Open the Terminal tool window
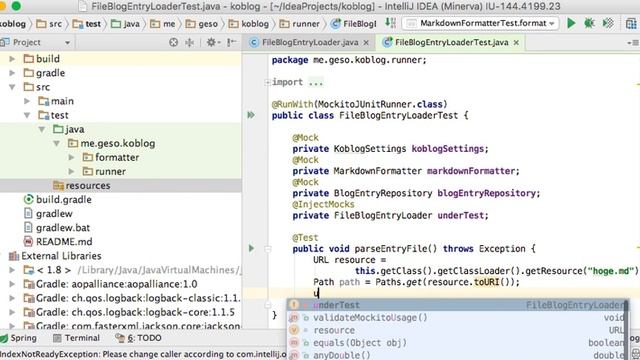640x360 pixels. pos(77,338)
